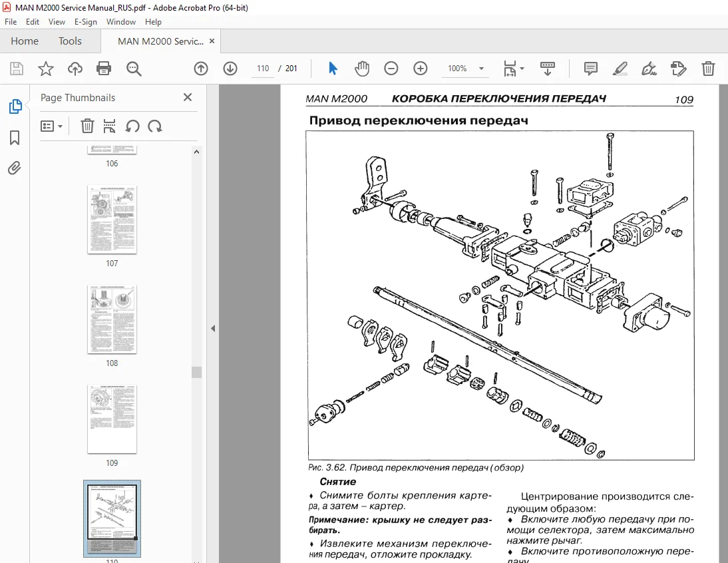Expand thumbnail options menu dropdown
Screen dimensions: 728x563
51,126
